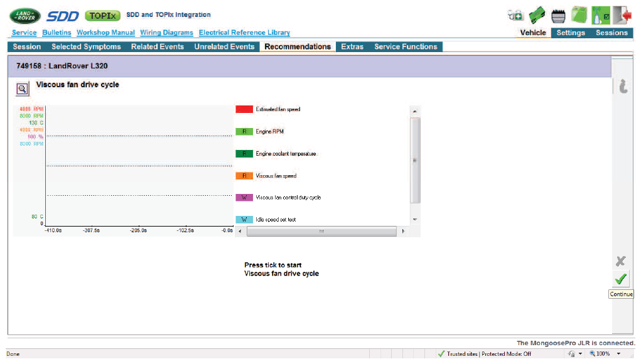This screenshot has width=641, height=364.
Task: Click the Viscous fan speed label
Action: tap(276, 176)
